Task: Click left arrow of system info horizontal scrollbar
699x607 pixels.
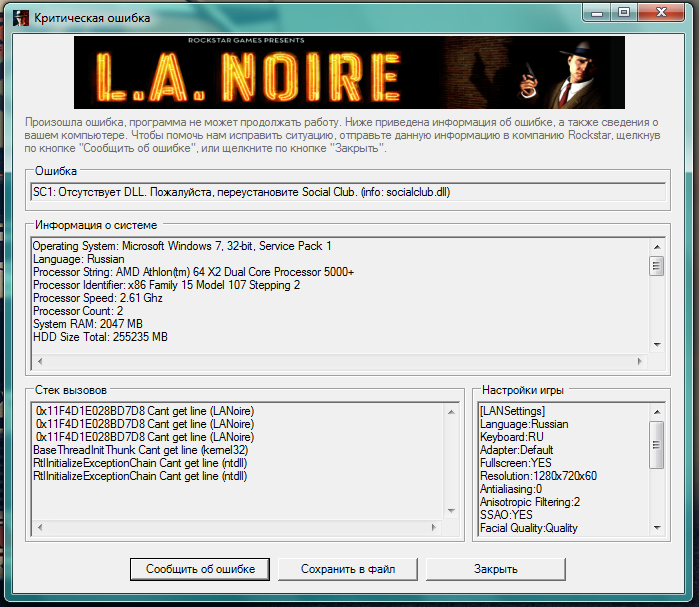Action: click(40, 361)
